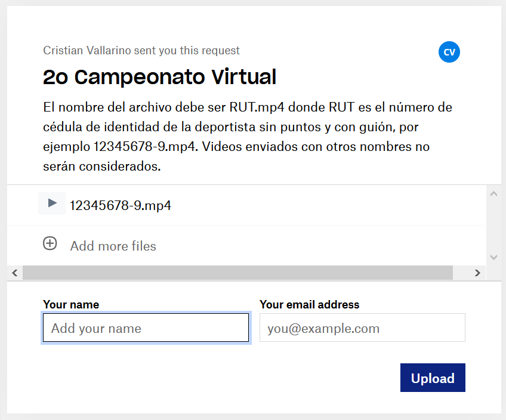This screenshot has width=506, height=420.
Task: Click the plus circle icon to add files
Action: click(50, 243)
